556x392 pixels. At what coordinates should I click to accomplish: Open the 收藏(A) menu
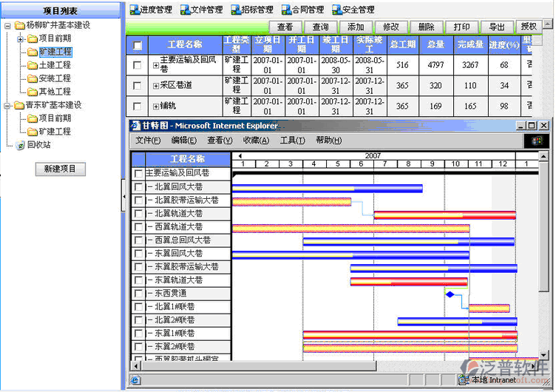256,141
